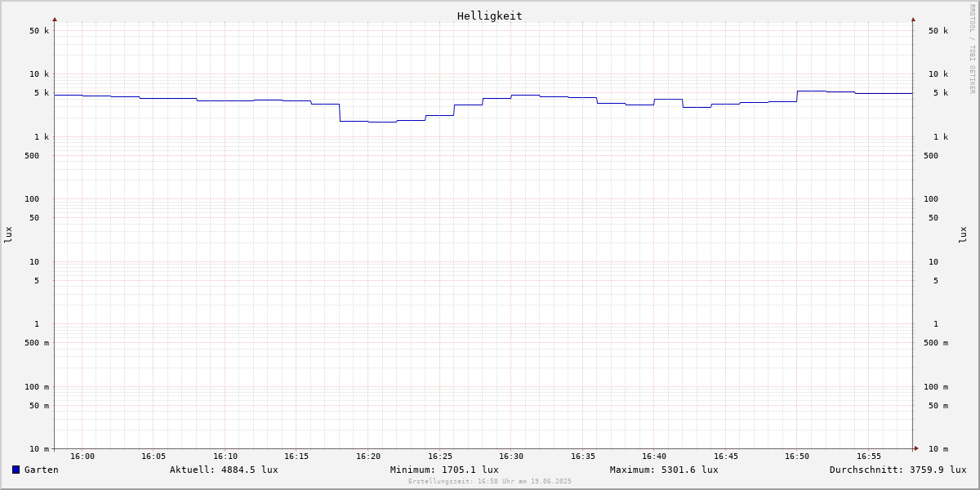This screenshot has height=490, width=980.
Task: Click the 16:40 time axis label
Action: pos(654,457)
